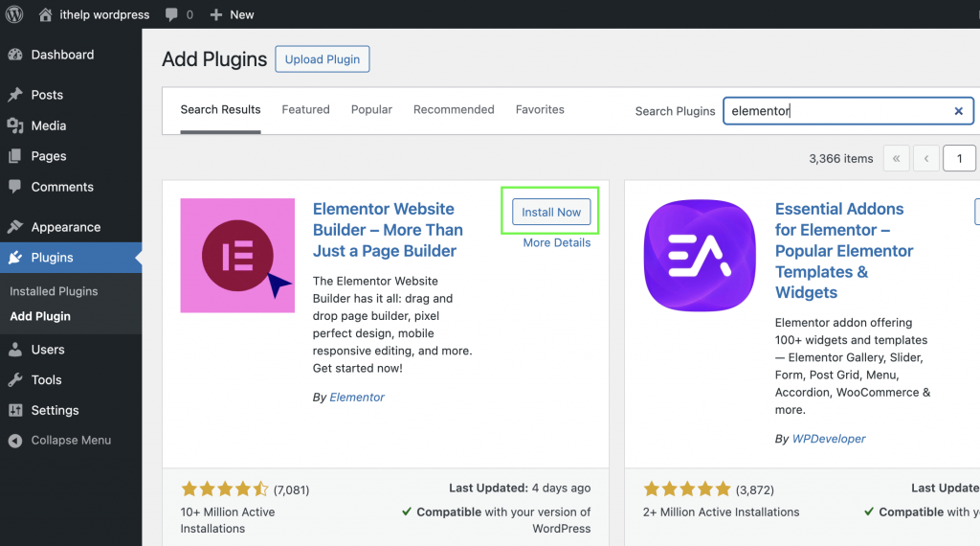The image size is (980, 546).
Task: Click the Pages icon in sidebar
Action: (x=15, y=156)
